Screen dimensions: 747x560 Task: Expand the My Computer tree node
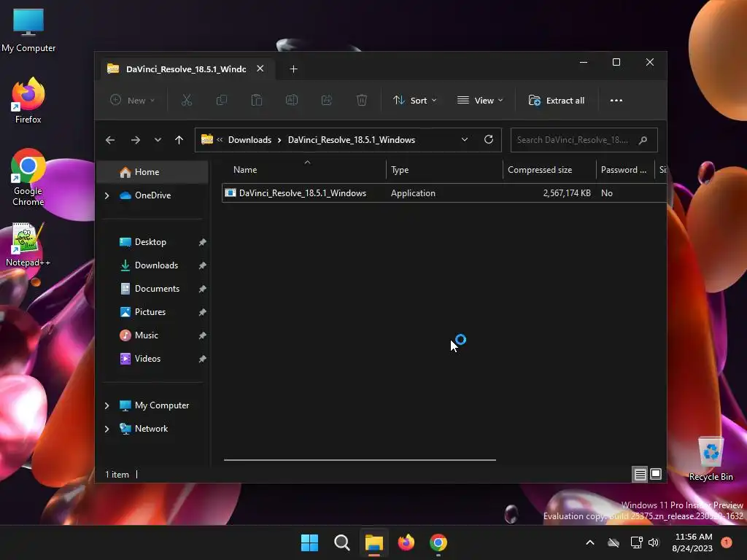coord(107,405)
